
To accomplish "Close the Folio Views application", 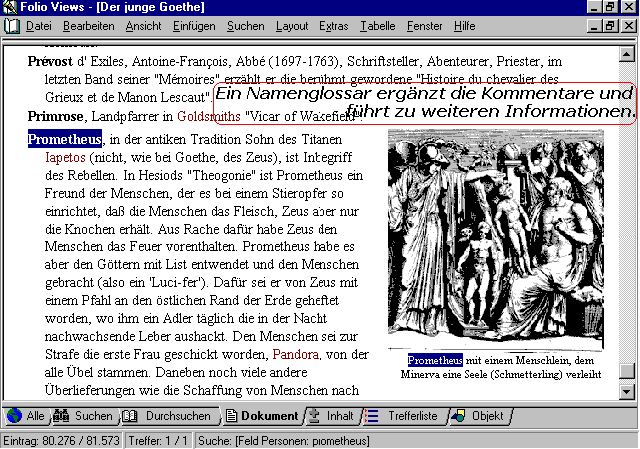I will click(629, 7).
